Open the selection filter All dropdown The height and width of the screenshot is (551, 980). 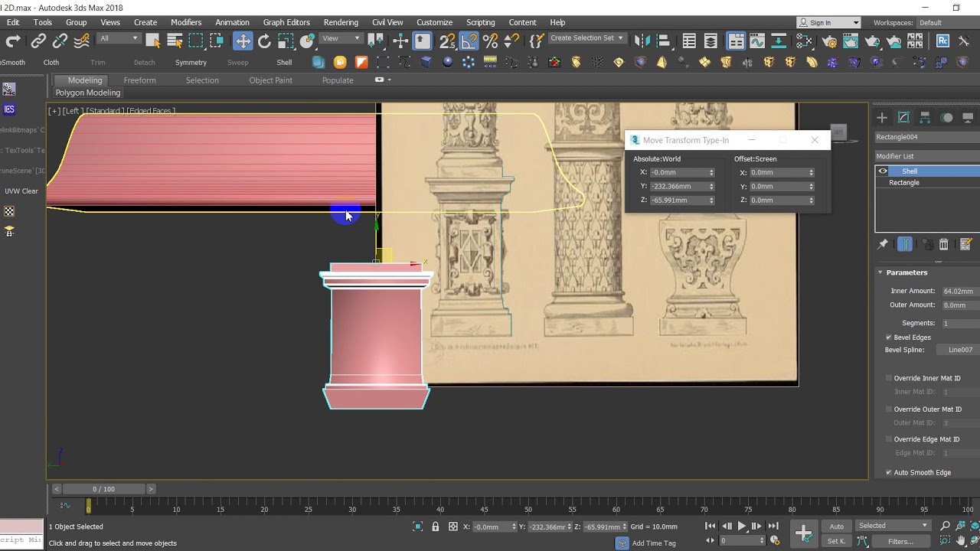tap(119, 38)
